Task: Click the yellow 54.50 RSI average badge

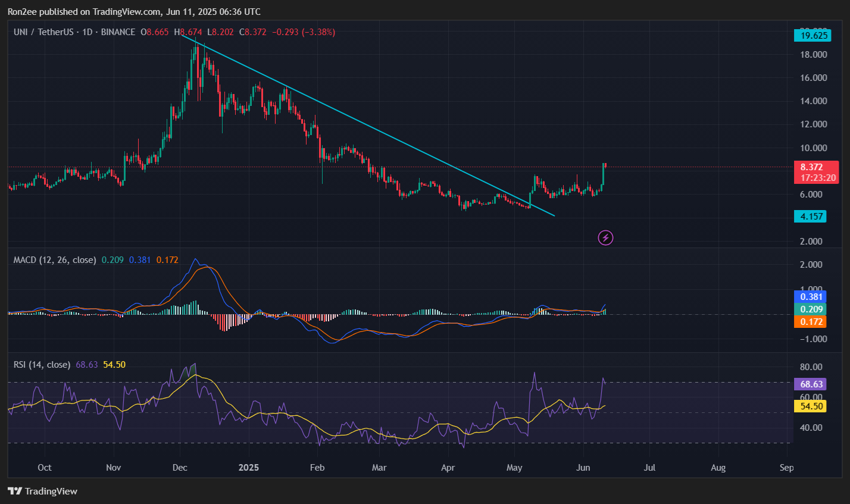Action: tap(810, 406)
